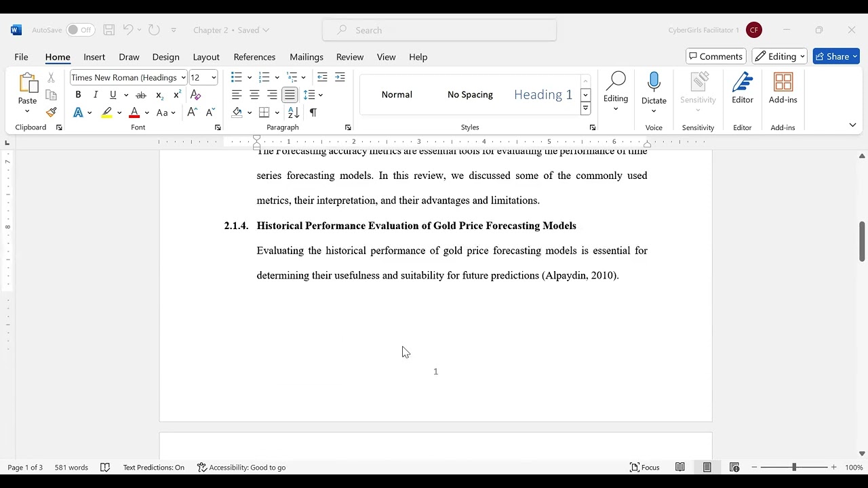Click the Cut scissors icon
The height and width of the screenshot is (488, 868).
51,78
